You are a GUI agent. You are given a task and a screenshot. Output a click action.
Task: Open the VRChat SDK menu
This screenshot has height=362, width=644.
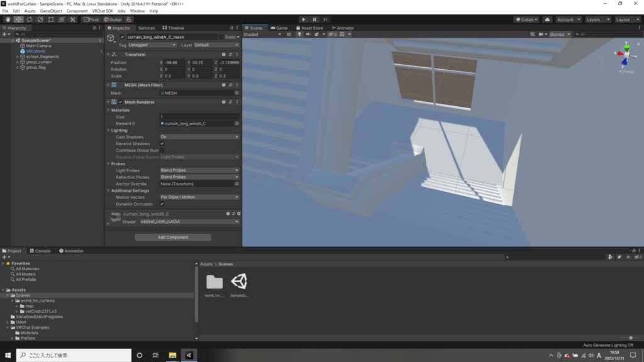tap(103, 11)
